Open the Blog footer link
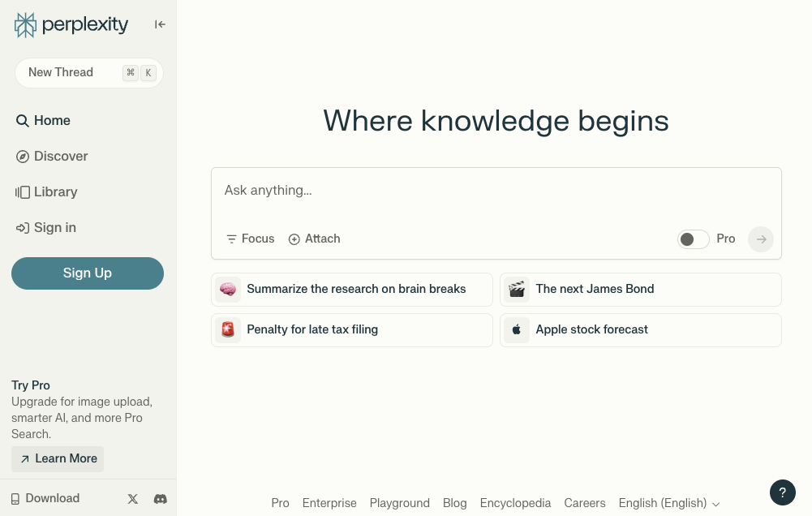The image size is (812, 516). click(x=455, y=503)
